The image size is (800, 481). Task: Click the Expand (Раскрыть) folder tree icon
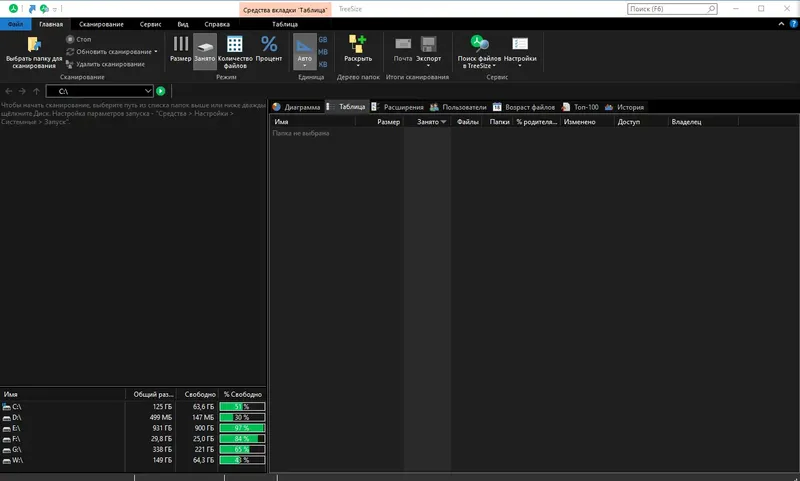(x=358, y=44)
